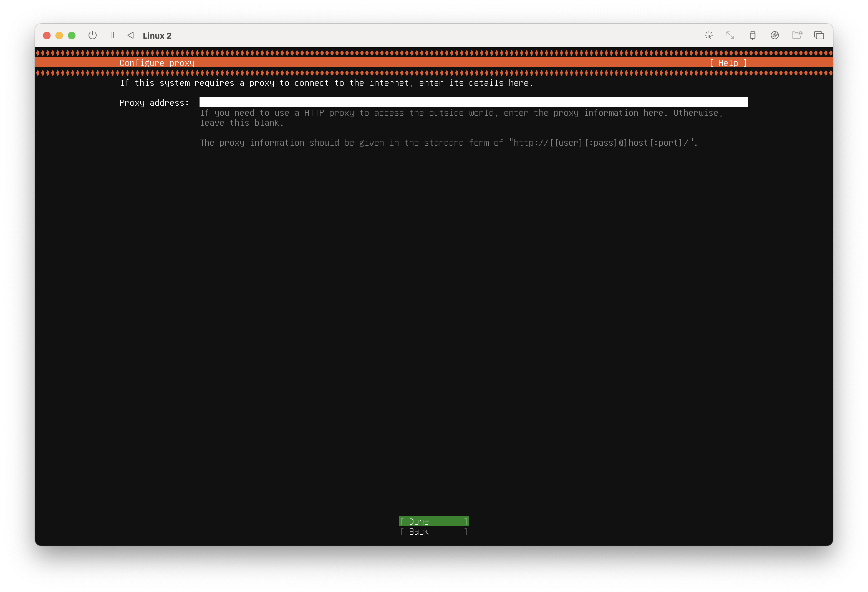
Task: Open the CD/DVD drive image menu
Action: click(775, 36)
